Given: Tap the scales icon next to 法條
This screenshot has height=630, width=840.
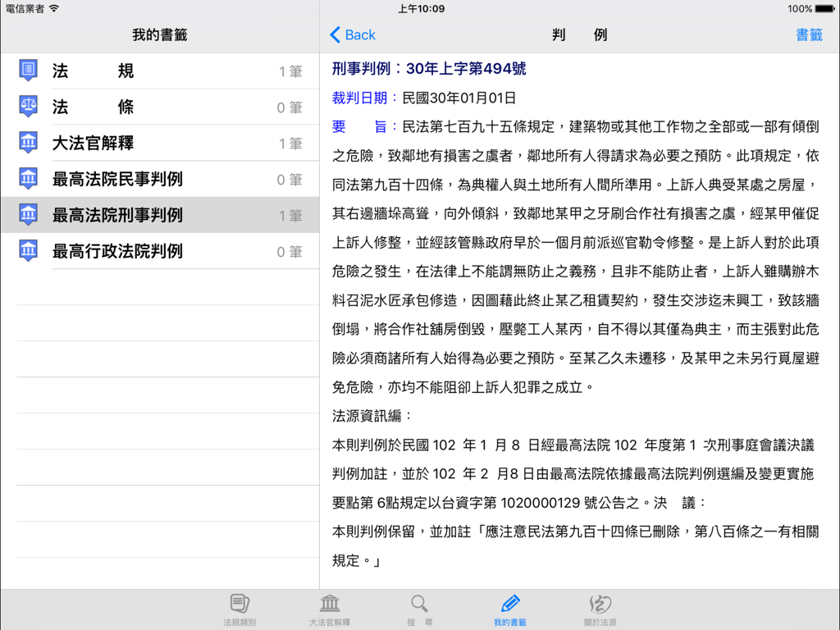Looking at the screenshot, I should tap(28, 107).
